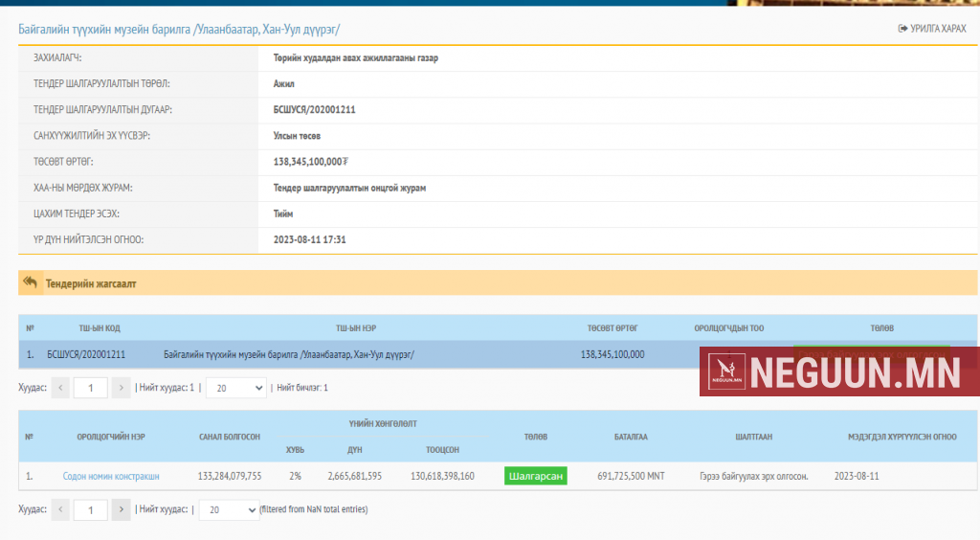Screen dimensions: 980x540
Task: Sort by САНАЛ БОЛГОСОН column header
Action: tap(230, 437)
